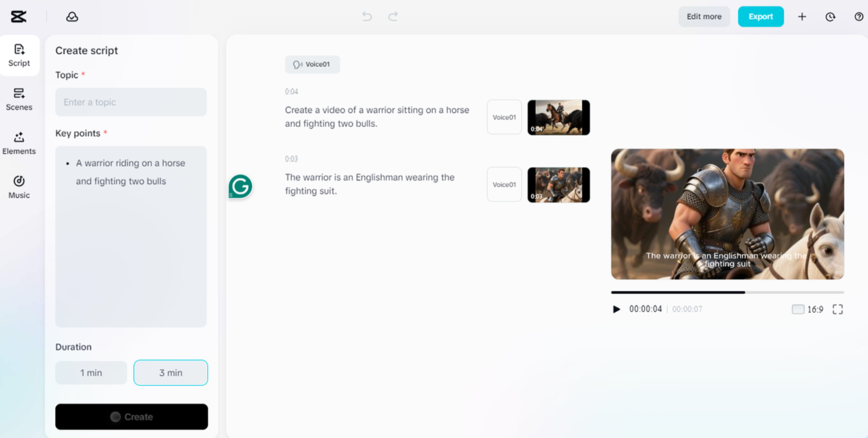The width and height of the screenshot is (868, 438).
Task: Click the plus icon to add media
Action: 802,17
